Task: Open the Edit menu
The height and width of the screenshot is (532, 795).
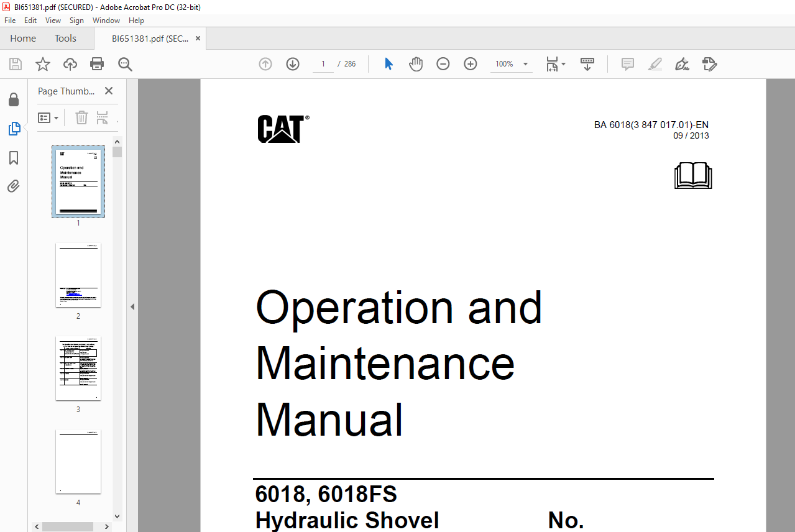Action: [30, 21]
